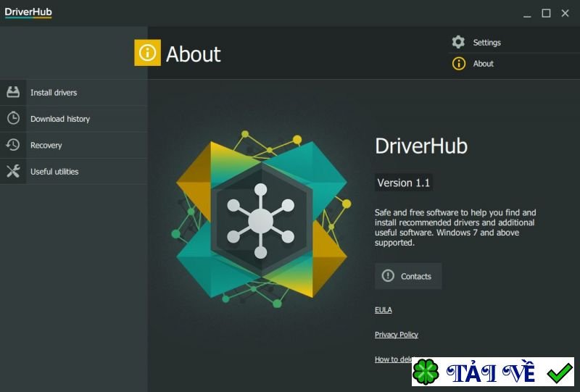Minimize the DriverHub window

527,14
